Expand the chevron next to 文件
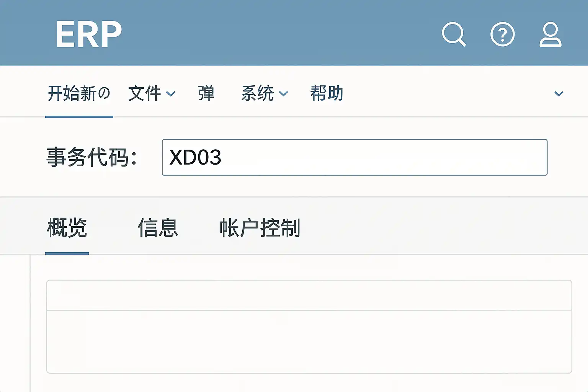The height and width of the screenshot is (392, 588). click(171, 94)
